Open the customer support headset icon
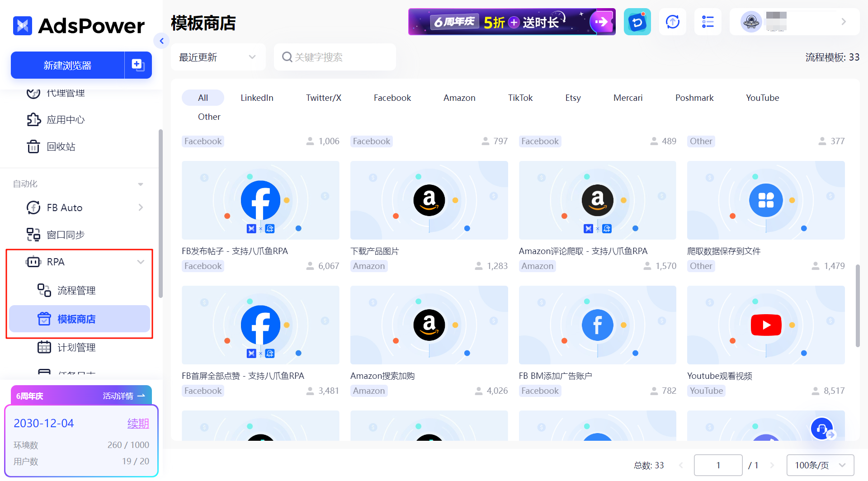The height and width of the screenshot is (481, 868). (822, 429)
